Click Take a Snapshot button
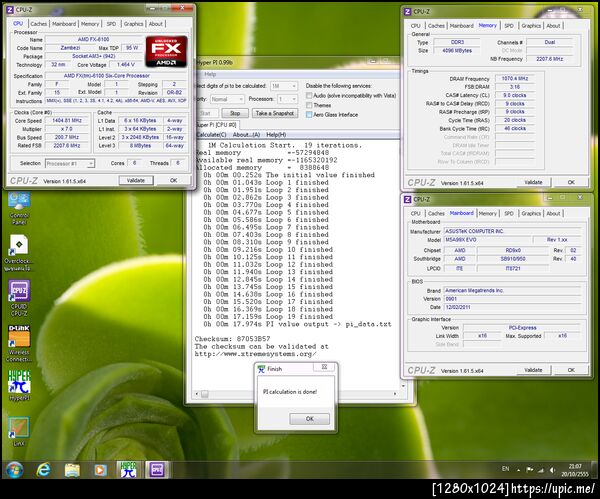The image size is (600, 499). [x=275, y=113]
